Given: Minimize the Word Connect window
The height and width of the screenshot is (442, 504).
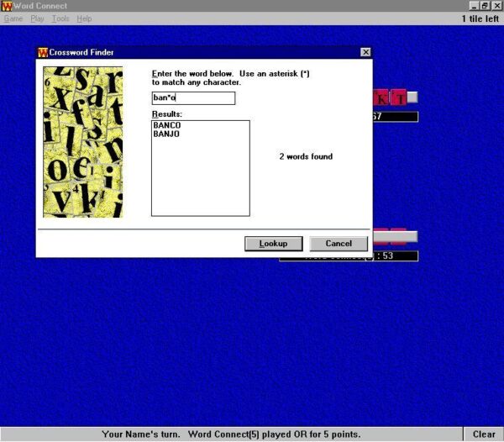Looking at the screenshot, I should click(x=475, y=6).
